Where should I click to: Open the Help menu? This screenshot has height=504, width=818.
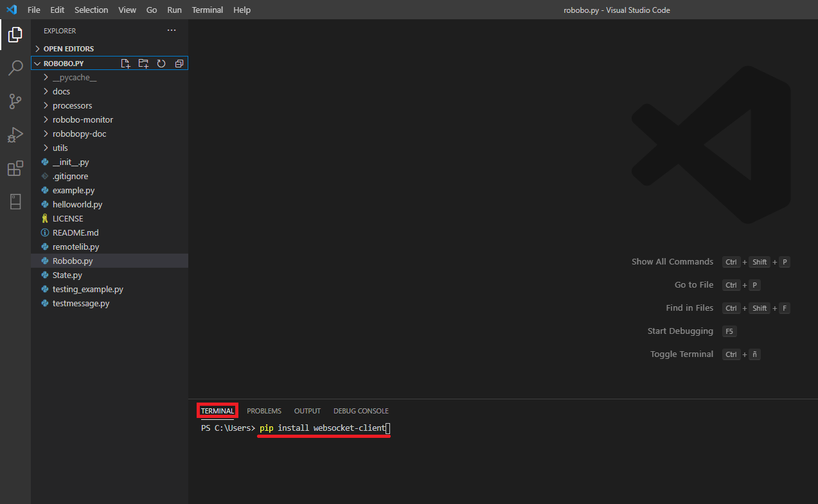(x=242, y=10)
